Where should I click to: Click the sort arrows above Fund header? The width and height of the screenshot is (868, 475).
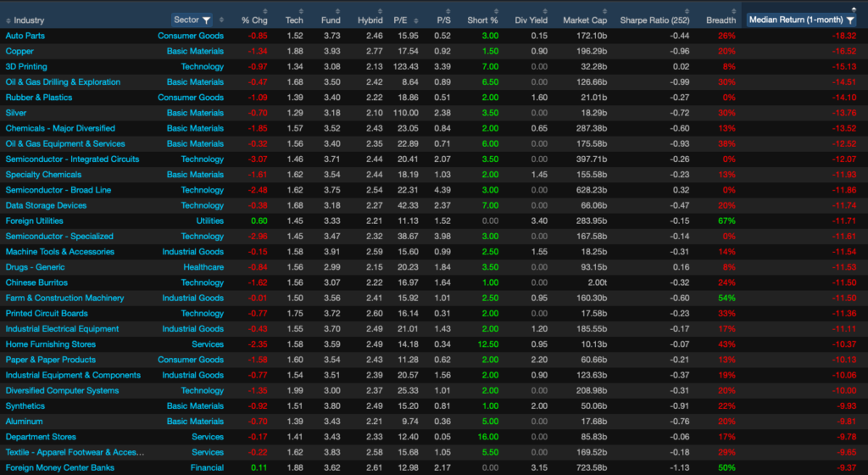pos(337,11)
